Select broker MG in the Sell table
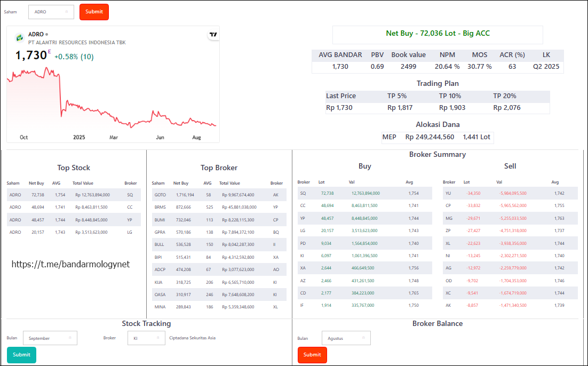The height and width of the screenshot is (366, 588). (x=449, y=218)
